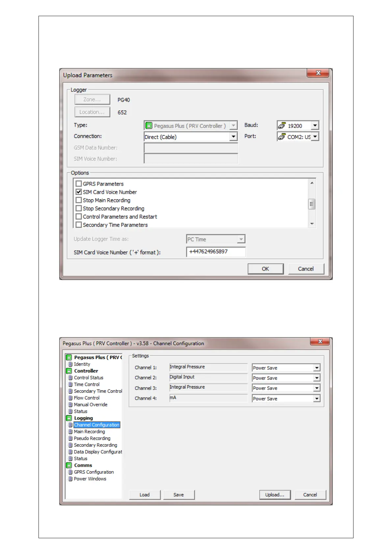Open Main Recording page
This screenshot has width=392, height=554.
(89, 432)
